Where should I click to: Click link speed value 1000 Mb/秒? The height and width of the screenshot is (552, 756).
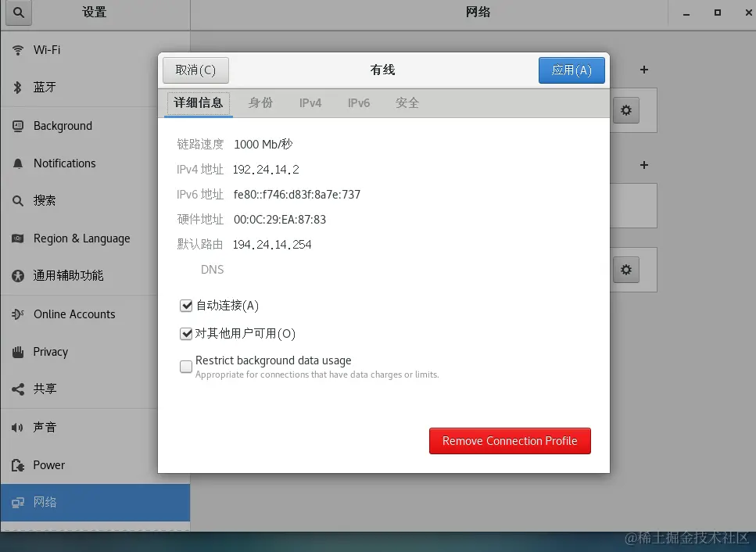[x=263, y=145]
